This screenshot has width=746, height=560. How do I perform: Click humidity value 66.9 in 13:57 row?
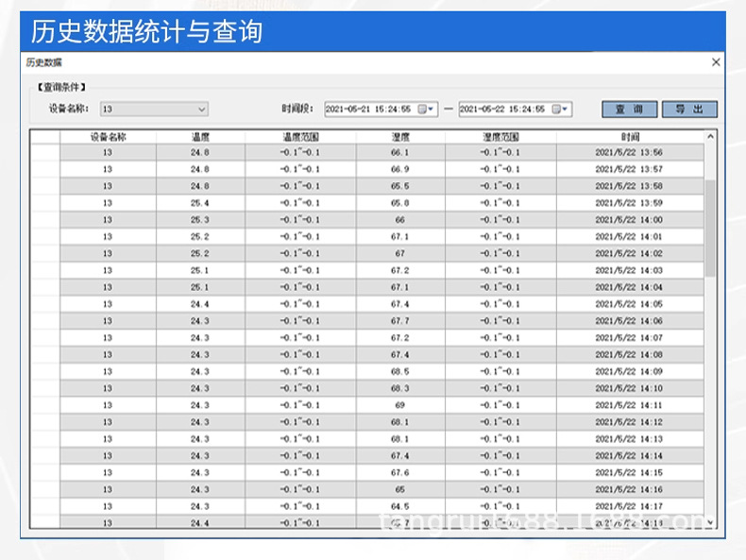point(400,169)
